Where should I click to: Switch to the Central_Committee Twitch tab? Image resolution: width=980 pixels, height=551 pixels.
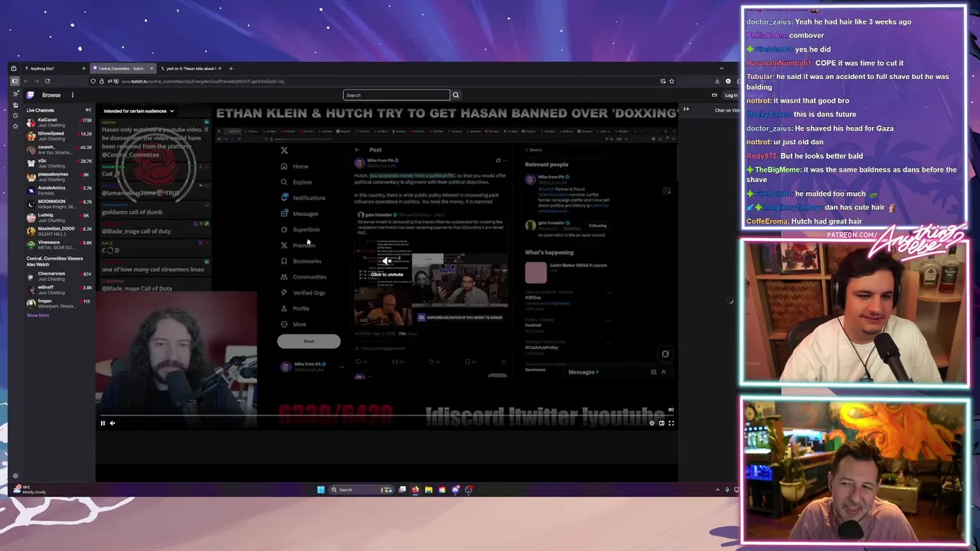pos(122,69)
